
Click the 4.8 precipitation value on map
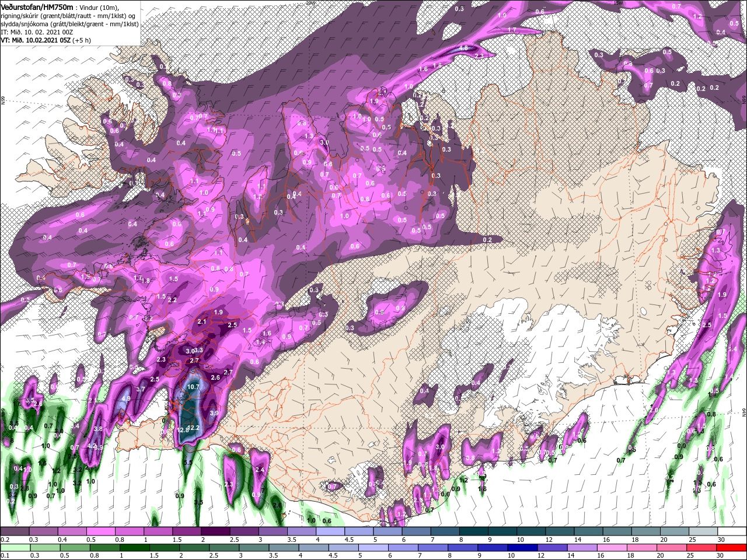pyautogui.click(x=465, y=48)
